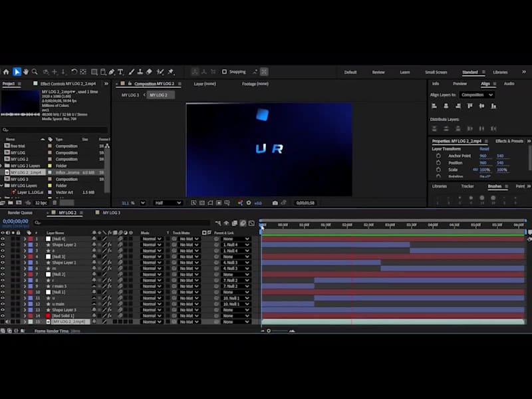Image resolution: width=532 pixels, height=399 pixels.
Task: Take snapshot with viewer camera icon
Action: pos(275,203)
